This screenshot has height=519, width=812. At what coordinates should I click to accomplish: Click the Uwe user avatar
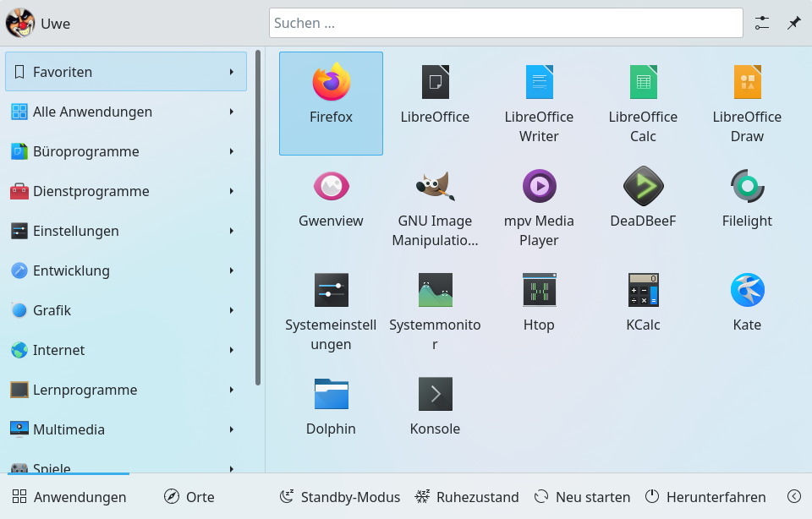(20, 23)
